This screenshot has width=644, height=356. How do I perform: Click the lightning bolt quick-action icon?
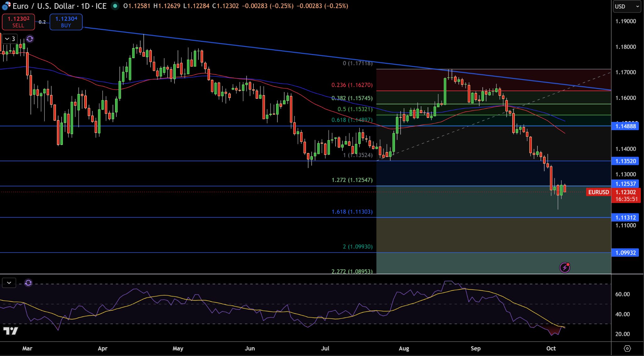pos(565,267)
